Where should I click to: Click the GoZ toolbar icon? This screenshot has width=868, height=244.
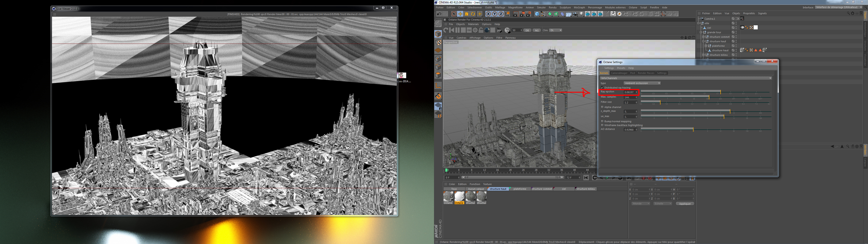[613, 14]
